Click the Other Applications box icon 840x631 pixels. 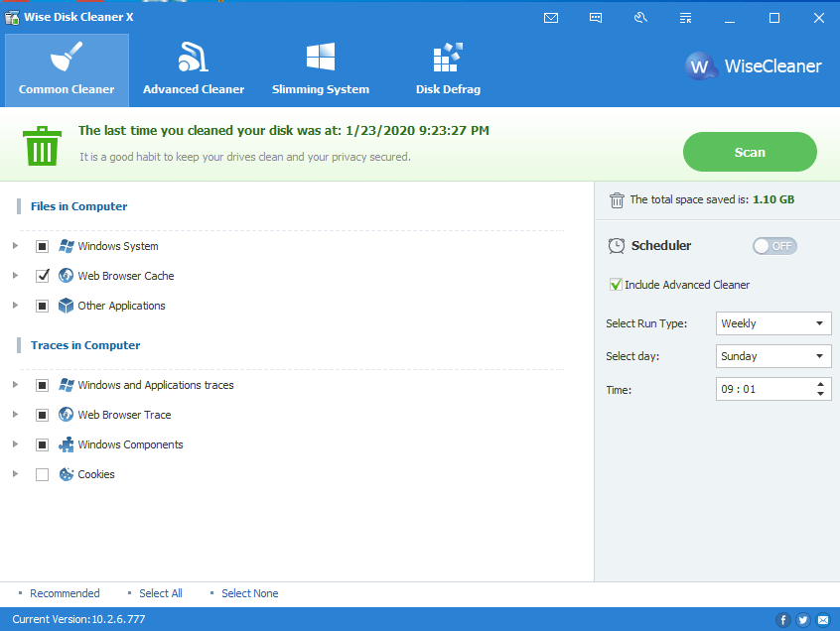[66, 306]
